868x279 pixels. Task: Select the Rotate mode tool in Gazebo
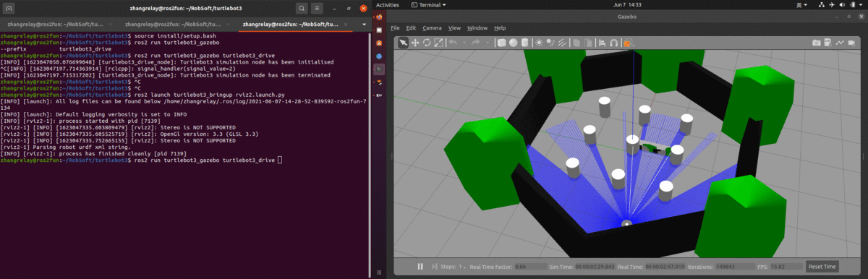click(427, 43)
